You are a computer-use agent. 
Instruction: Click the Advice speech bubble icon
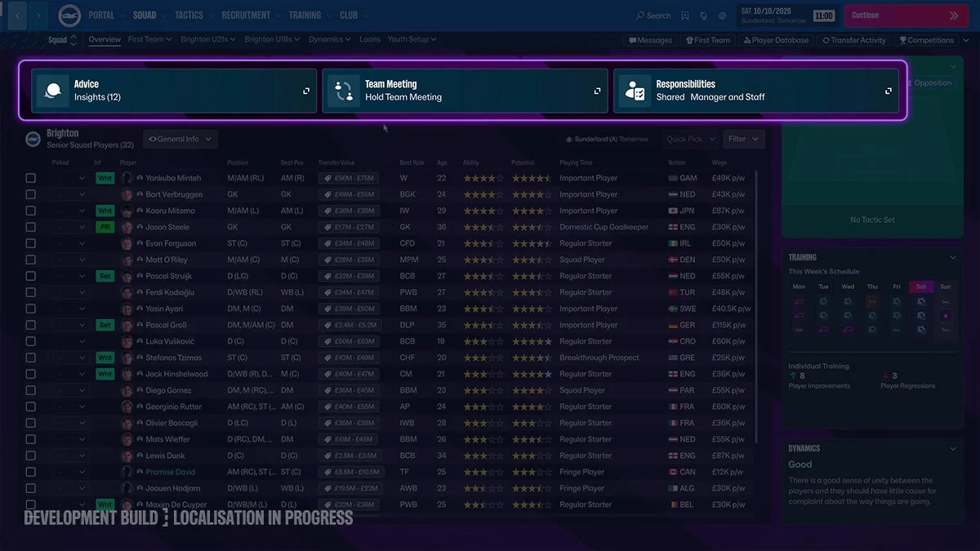tap(52, 91)
